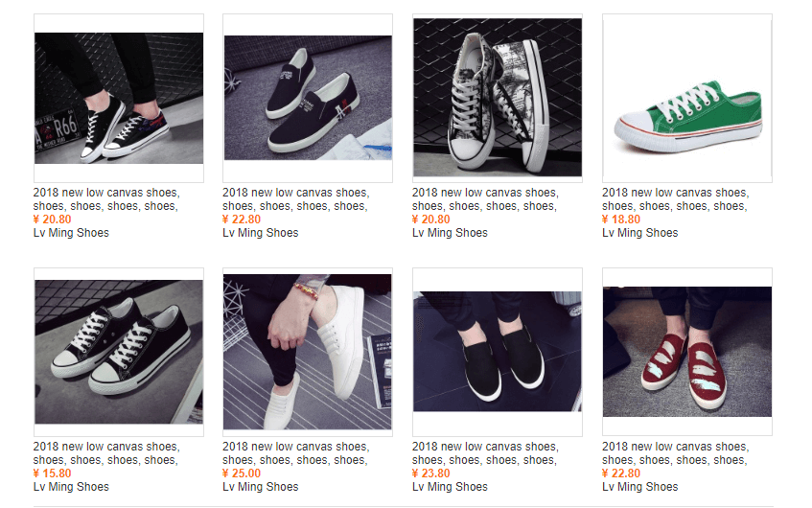Open the plain black slip-ons with white soles photo

(497, 352)
